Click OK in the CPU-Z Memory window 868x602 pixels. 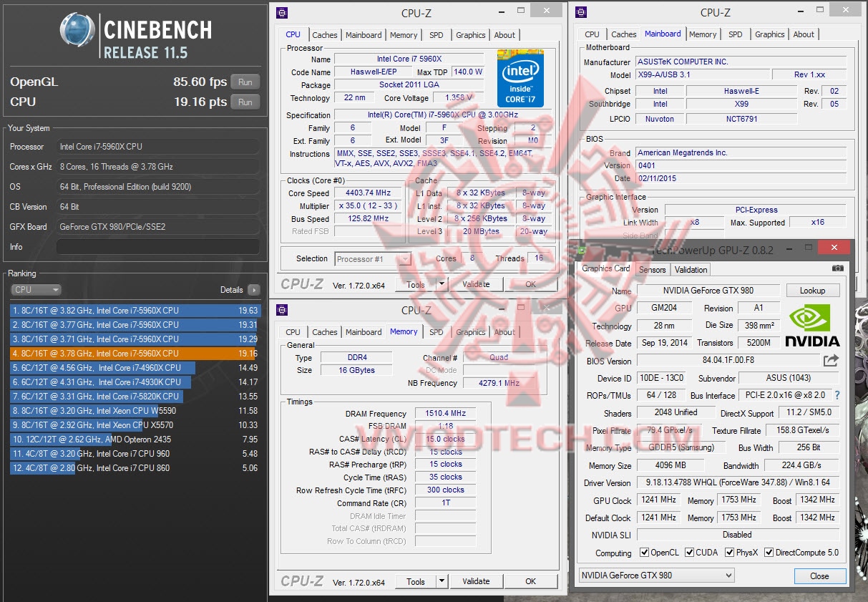click(x=530, y=581)
